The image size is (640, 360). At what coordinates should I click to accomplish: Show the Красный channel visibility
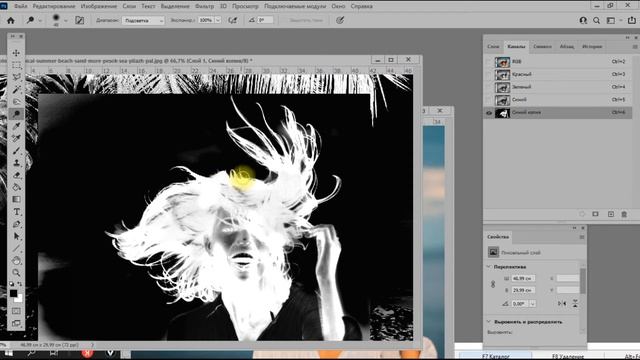click(x=489, y=75)
